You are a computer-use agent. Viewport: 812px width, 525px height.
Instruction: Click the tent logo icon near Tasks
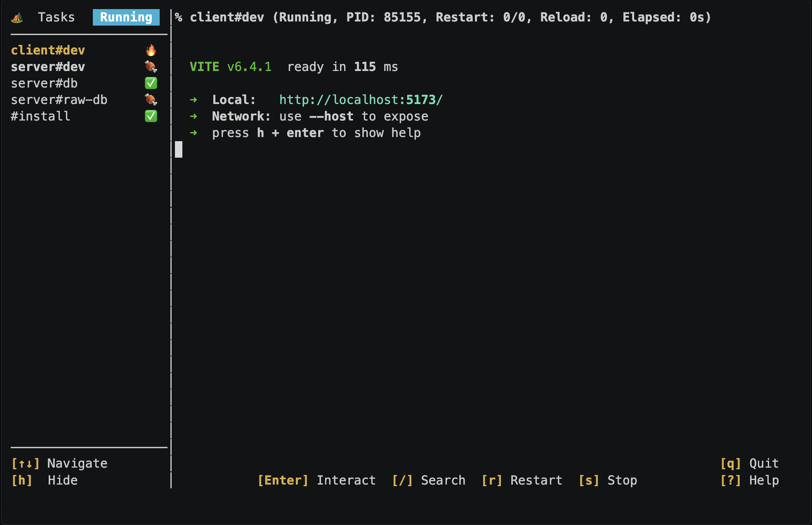pos(17,17)
